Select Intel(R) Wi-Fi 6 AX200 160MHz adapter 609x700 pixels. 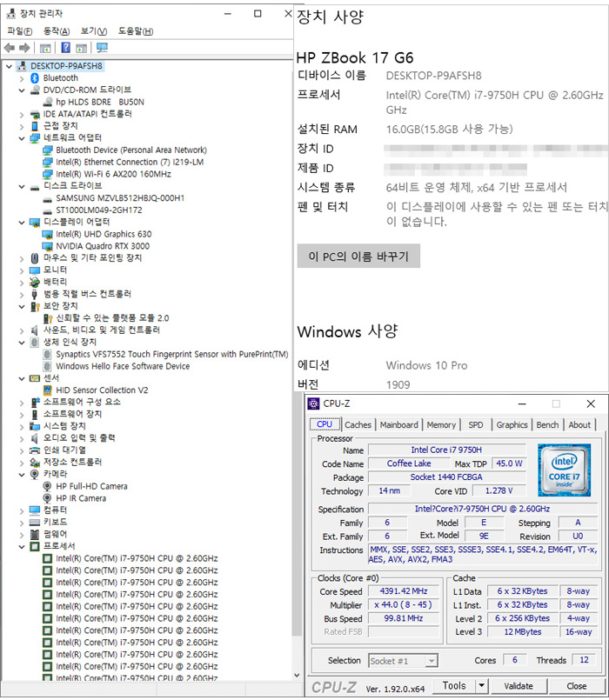(x=113, y=174)
